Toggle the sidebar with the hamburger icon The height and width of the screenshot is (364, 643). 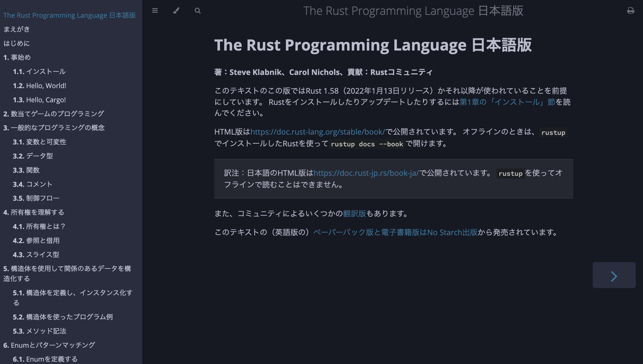click(x=155, y=11)
